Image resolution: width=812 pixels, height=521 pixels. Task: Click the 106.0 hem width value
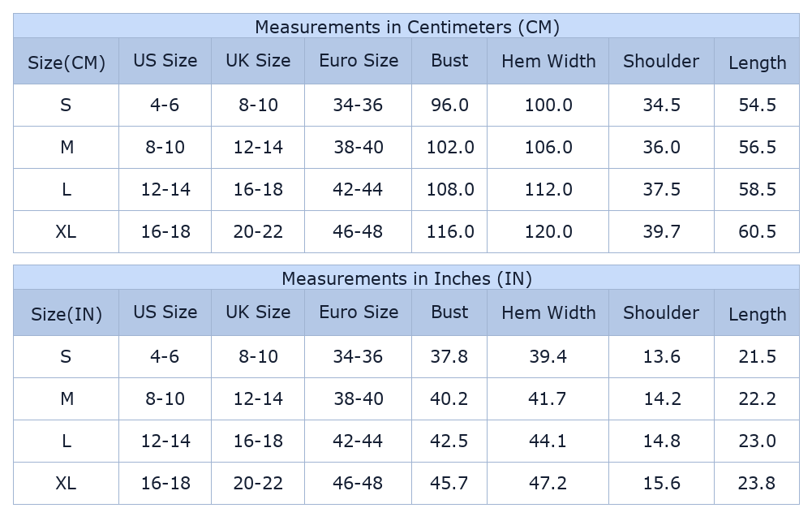click(548, 148)
